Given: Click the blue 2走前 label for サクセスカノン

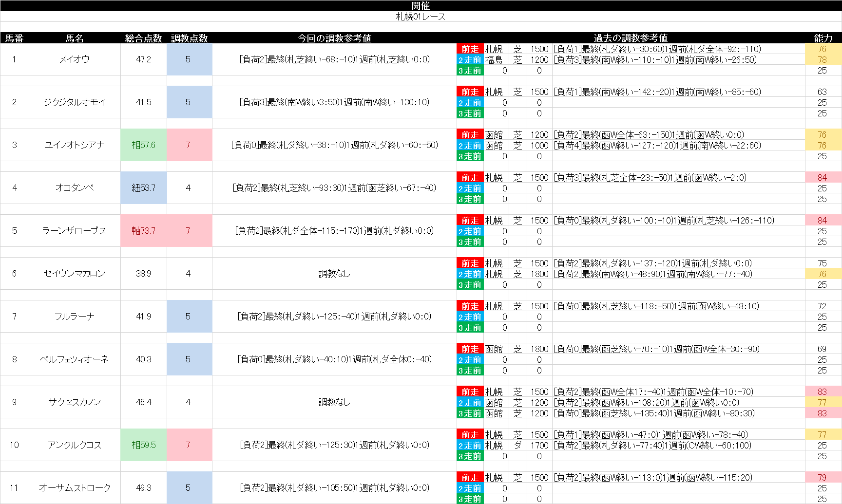Looking at the screenshot, I should [470, 403].
